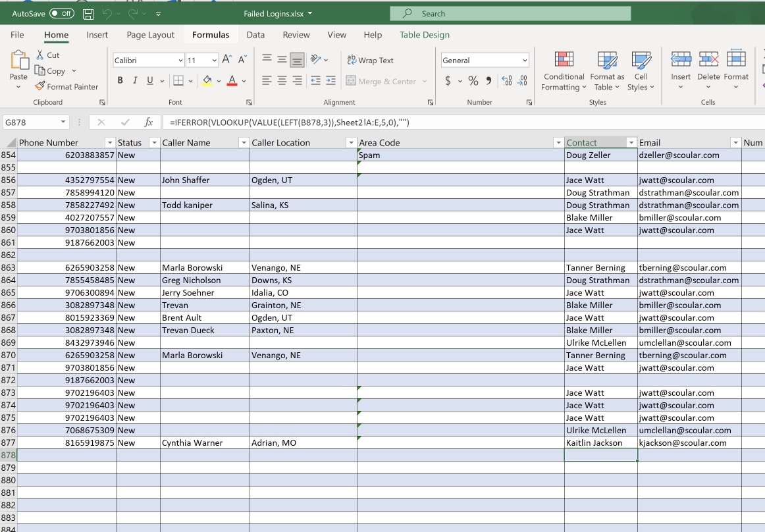Screen dimensions: 765x532
Task: Open Font dialog launcher
Action: click(249, 103)
